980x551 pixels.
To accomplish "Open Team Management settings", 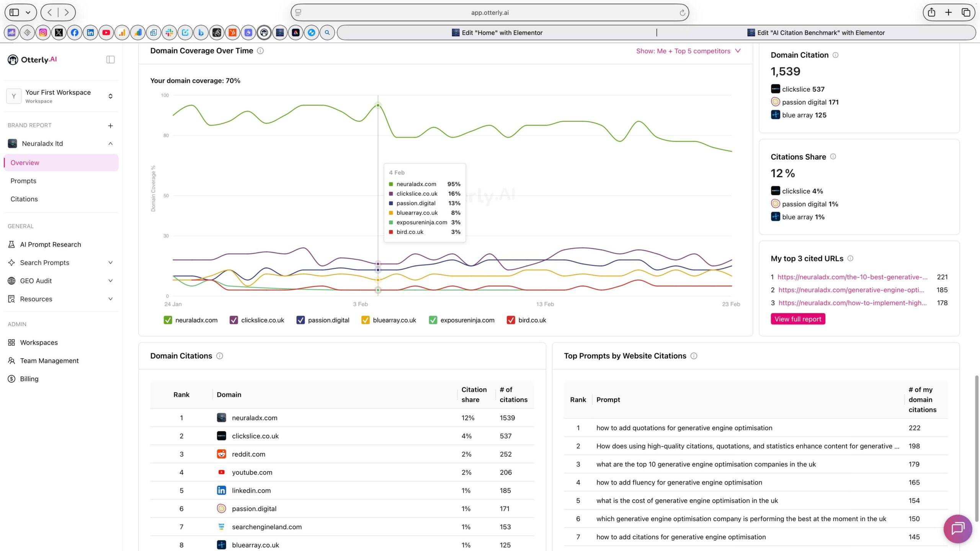I will [x=49, y=360].
